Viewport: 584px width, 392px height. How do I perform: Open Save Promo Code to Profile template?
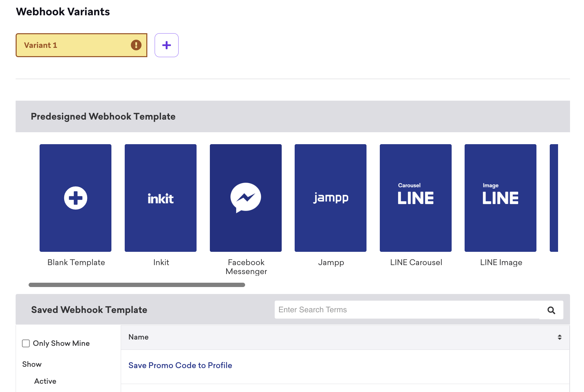coord(180,365)
